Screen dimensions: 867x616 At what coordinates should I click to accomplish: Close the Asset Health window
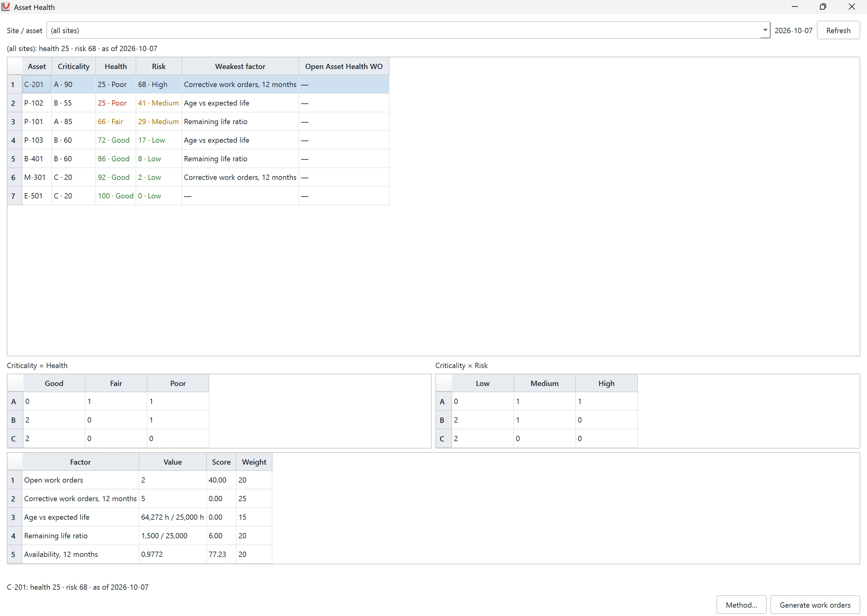[x=852, y=7]
